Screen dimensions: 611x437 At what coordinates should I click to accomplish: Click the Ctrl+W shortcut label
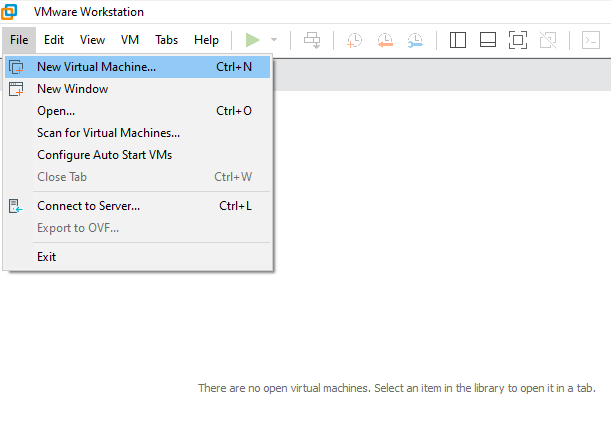click(233, 177)
